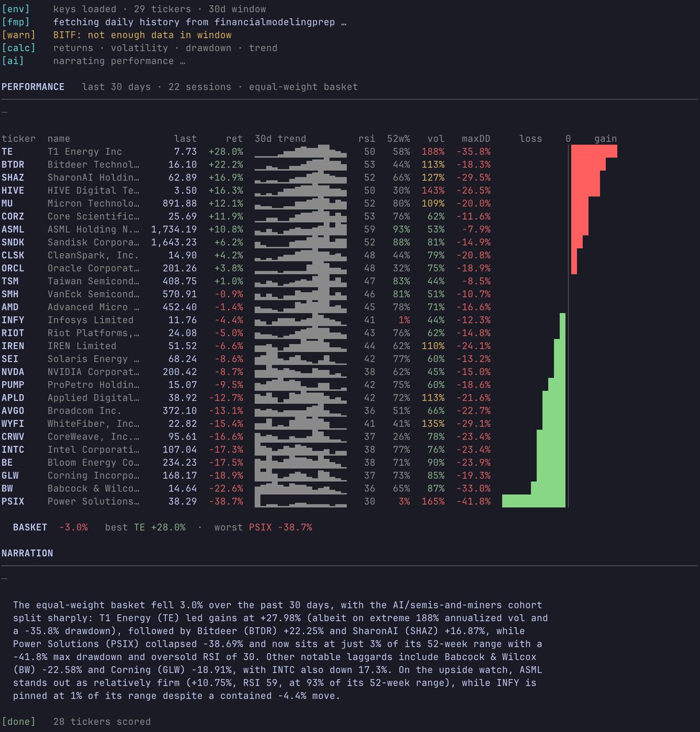This screenshot has height=732, width=700.
Task: Click the [calc] log tag
Action: 18,48
